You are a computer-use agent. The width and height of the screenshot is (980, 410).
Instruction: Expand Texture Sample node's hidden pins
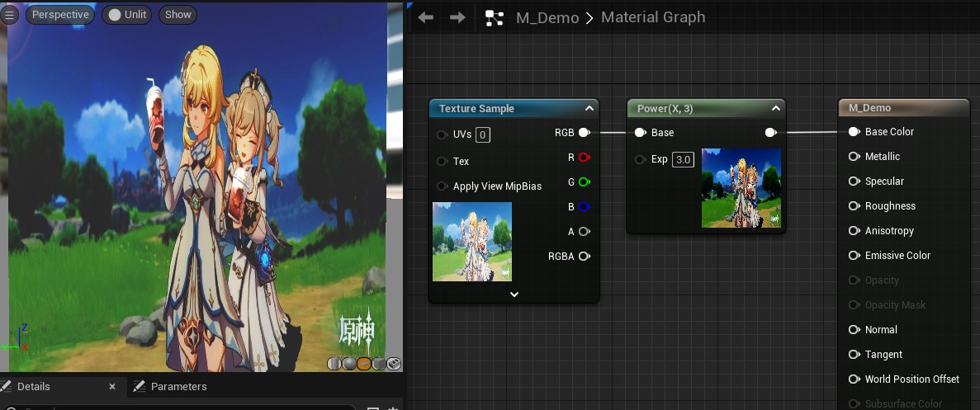point(514,294)
